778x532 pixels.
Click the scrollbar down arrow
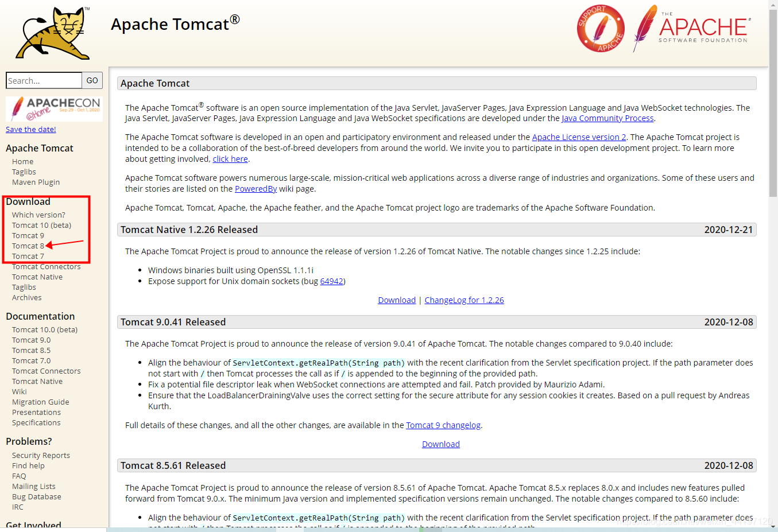(773, 526)
